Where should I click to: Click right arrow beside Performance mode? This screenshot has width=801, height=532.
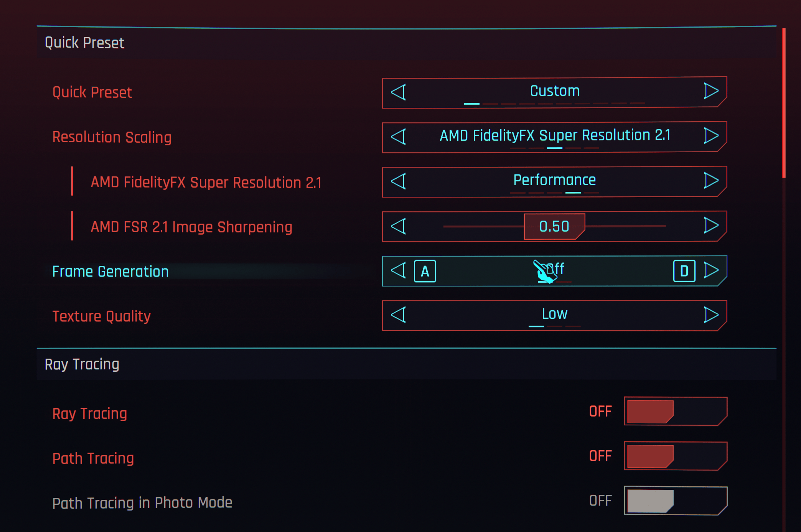[x=711, y=181]
